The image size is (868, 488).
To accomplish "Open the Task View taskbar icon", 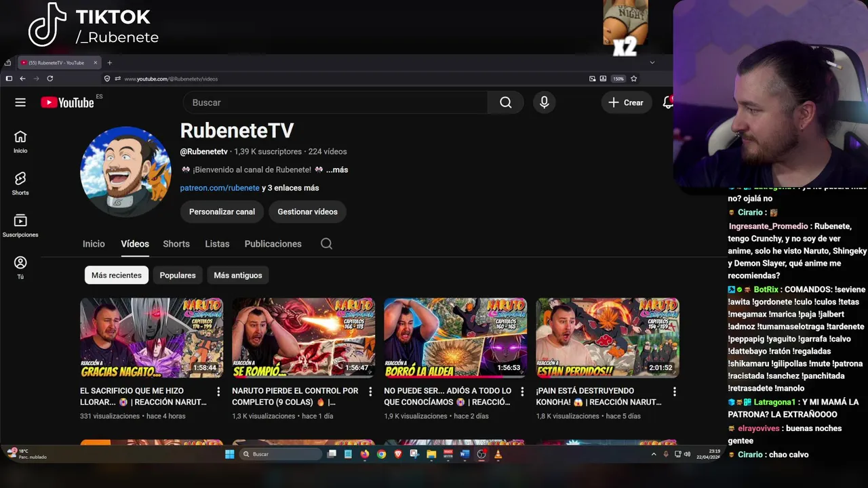I will pos(332,454).
